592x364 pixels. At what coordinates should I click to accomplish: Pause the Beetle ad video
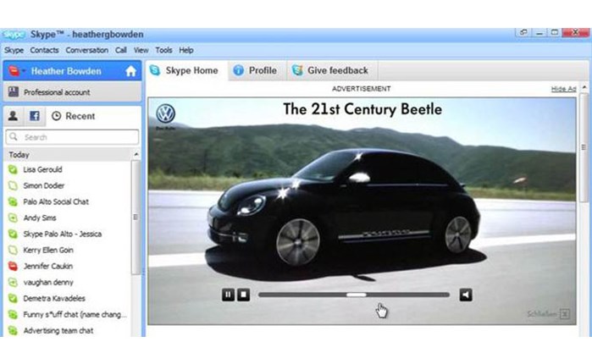[228, 295]
